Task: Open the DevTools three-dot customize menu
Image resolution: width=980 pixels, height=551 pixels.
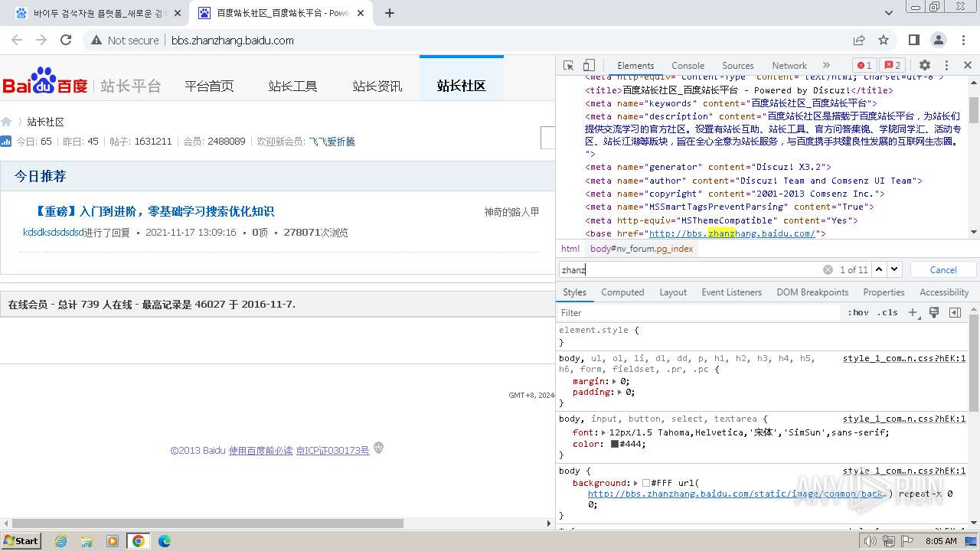Action: [x=946, y=66]
